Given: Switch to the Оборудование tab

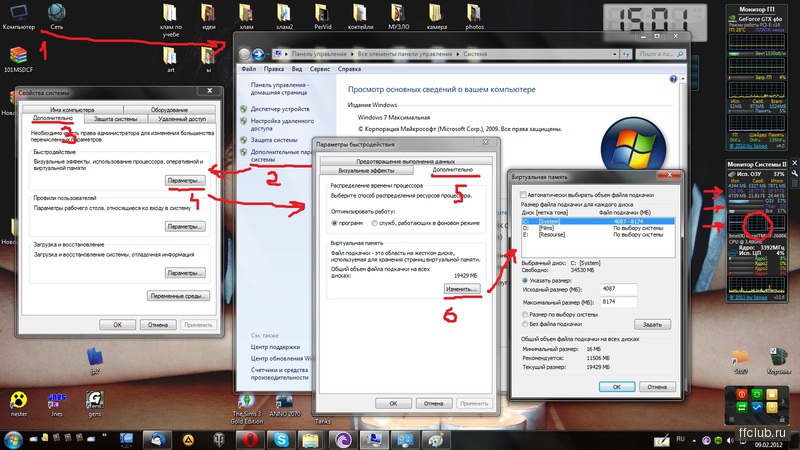Looking at the screenshot, I should [169, 110].
